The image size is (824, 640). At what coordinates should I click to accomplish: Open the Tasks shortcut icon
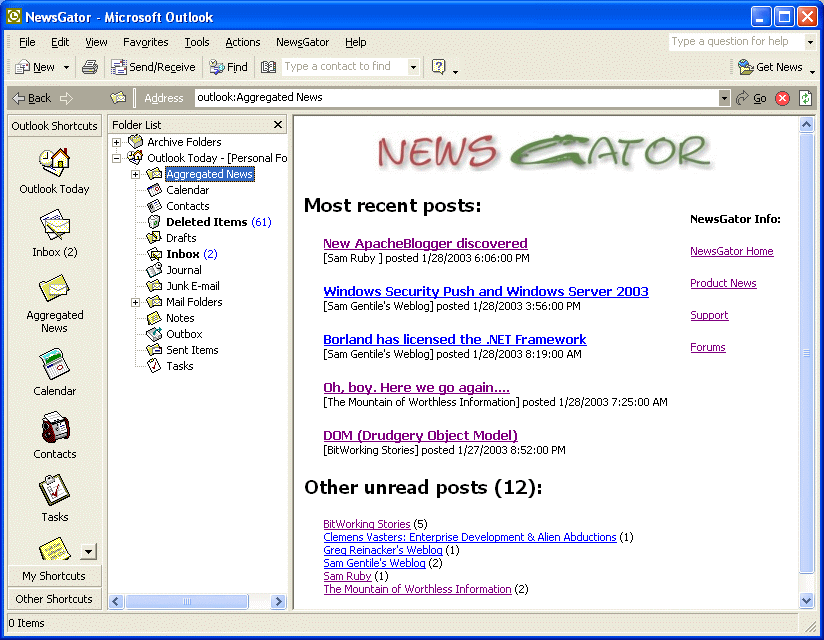pyautogui.click(x=55, y=490)
